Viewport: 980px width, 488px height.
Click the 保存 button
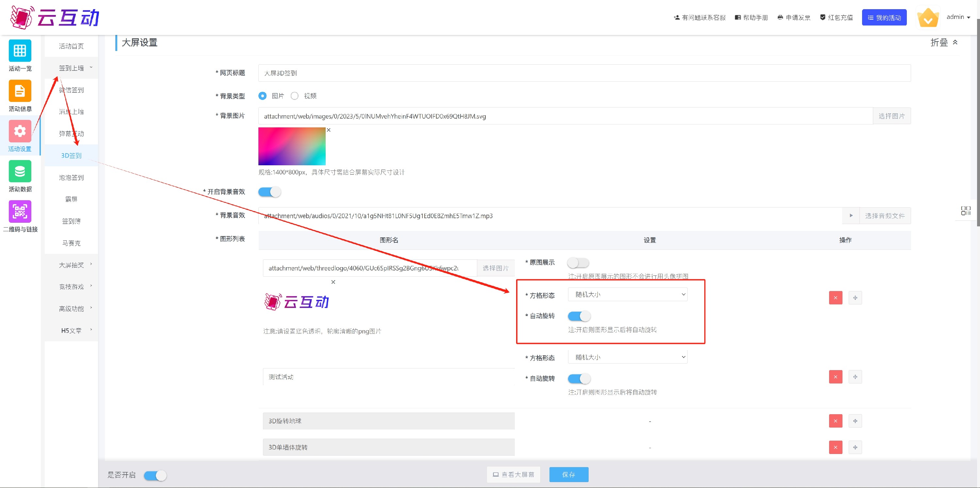[x=569, y=475]
